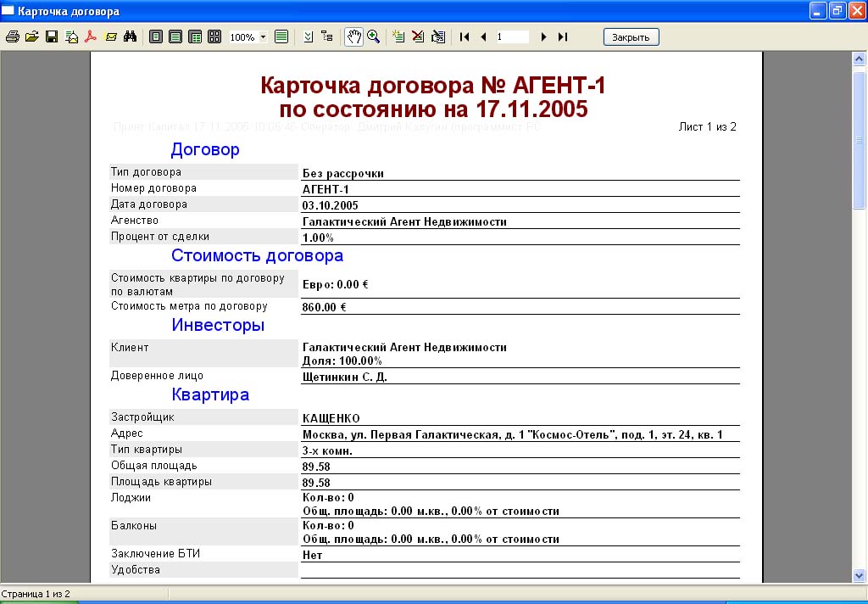Screen dimensions: 868x604
Task: Delete the current page icon
Action: (x=418, y=37)
